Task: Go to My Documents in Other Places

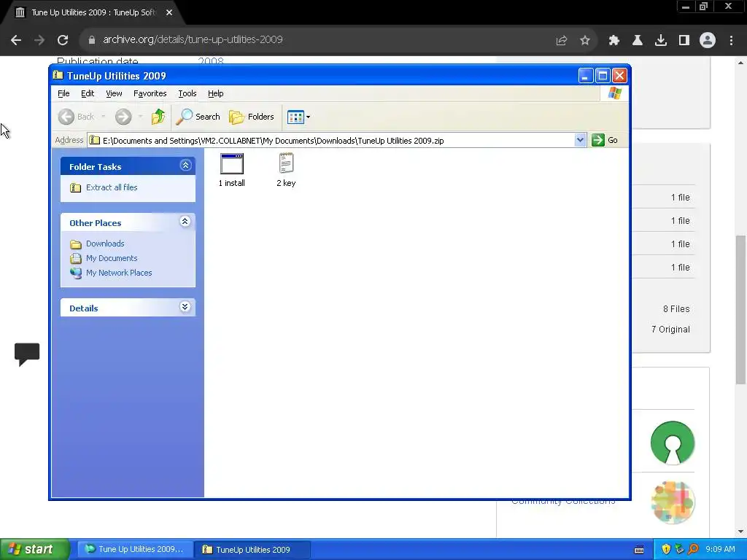Action: tap(112, 258)
